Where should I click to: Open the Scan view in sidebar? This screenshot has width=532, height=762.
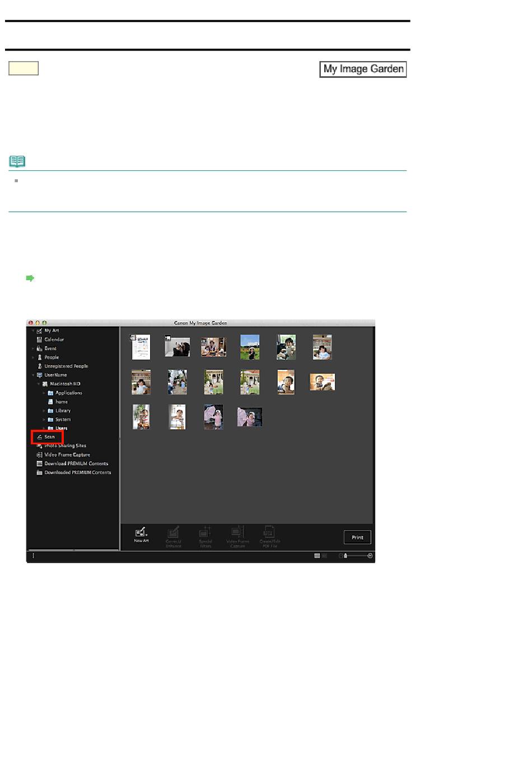pyautogui.click(x=46, y=437)
